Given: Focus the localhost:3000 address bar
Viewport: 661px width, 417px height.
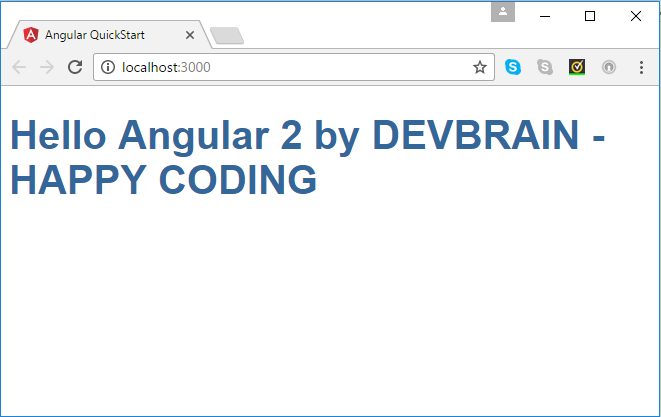Looking at the screenshot, I should click(x=293, y=67).
